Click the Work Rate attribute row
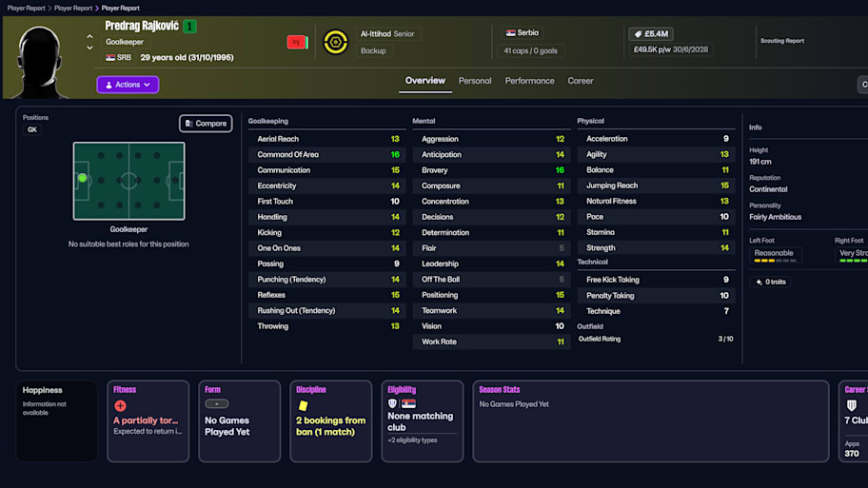Screen dimensions: 868x488 [x=491, y=342]
